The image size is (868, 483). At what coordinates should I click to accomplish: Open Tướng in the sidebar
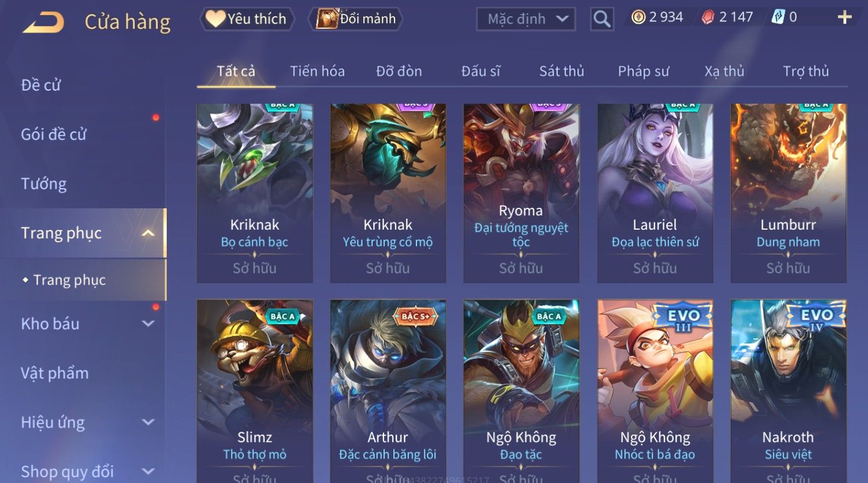(44, 184)
